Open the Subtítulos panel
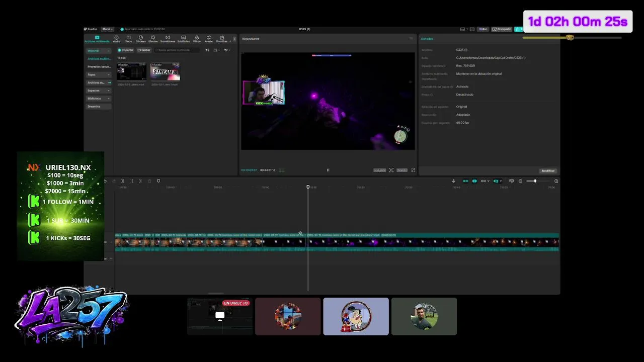Image resolution: width=644 pixels, height=362 pixels. 183,39
